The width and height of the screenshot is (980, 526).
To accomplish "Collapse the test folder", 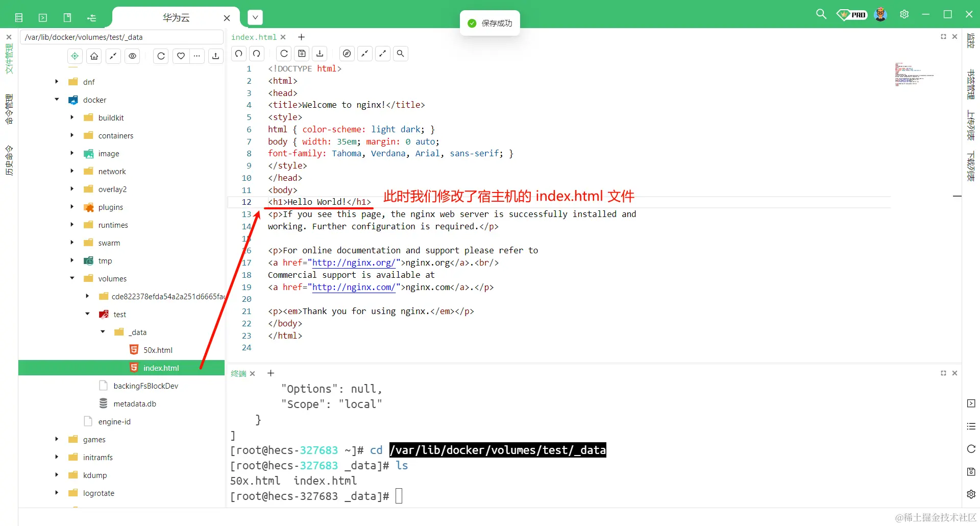I will [87, 314].
